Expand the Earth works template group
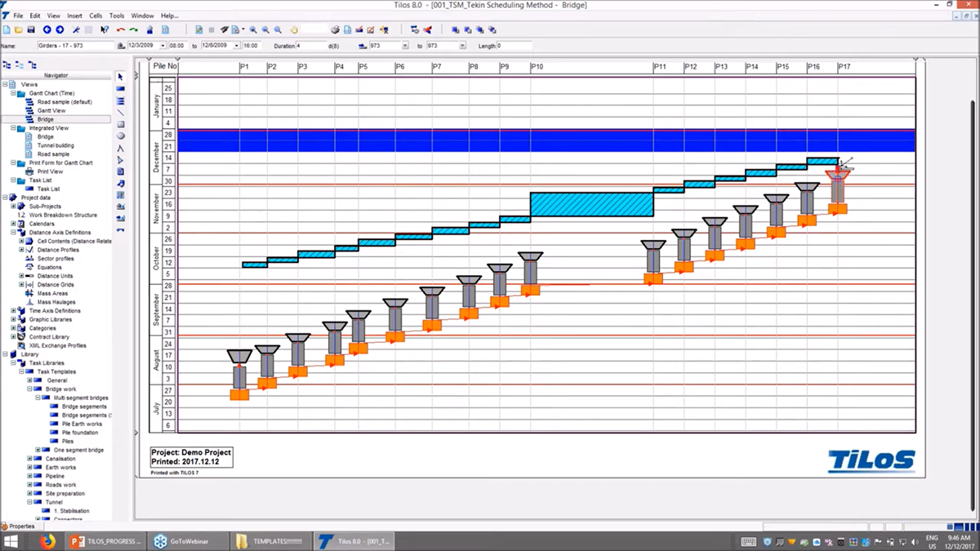This screenshot has width=980, height=551. pyautogui.click(x=29, y=468)
